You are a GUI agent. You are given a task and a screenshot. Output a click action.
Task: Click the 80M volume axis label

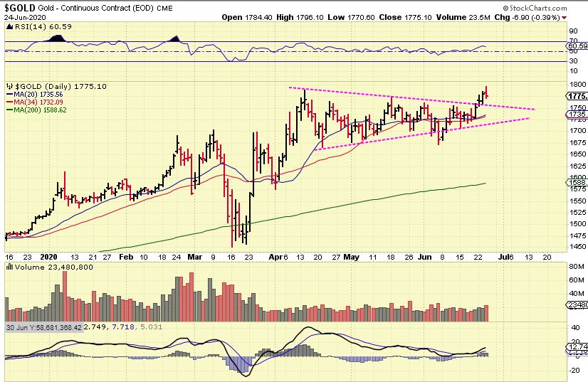(x=577, y=267)
